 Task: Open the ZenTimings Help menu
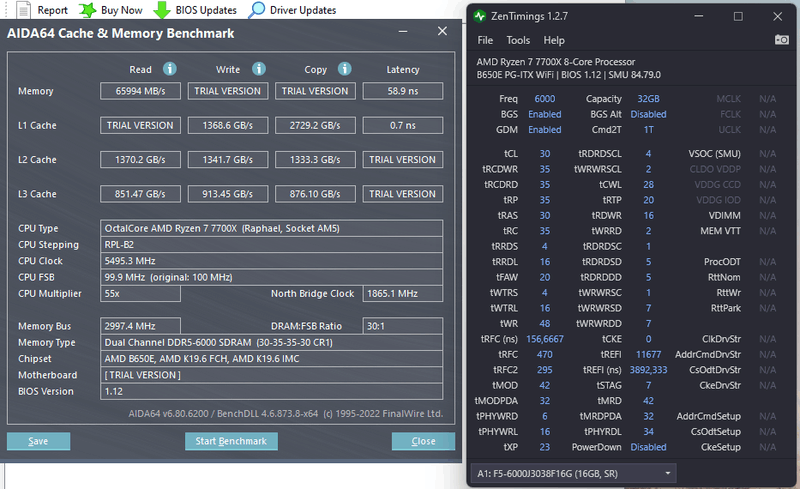coord(554,40)
